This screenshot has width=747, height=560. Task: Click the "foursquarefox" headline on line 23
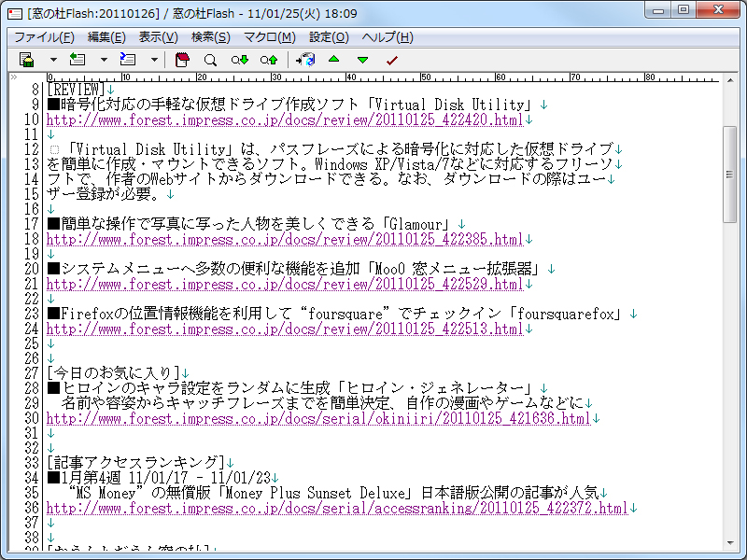[x=336, y=314]
